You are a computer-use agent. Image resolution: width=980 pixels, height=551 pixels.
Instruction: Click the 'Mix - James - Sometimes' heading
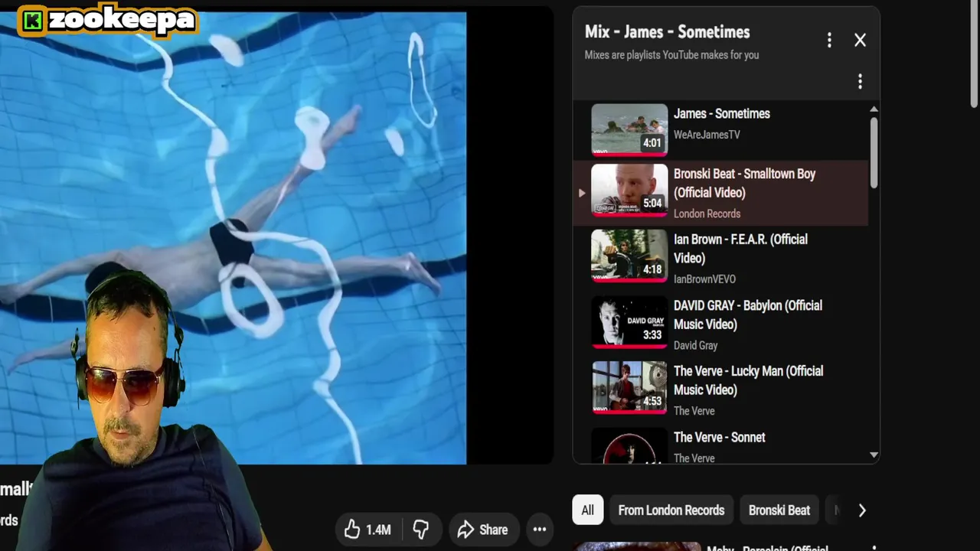click(x=667, y=32)
